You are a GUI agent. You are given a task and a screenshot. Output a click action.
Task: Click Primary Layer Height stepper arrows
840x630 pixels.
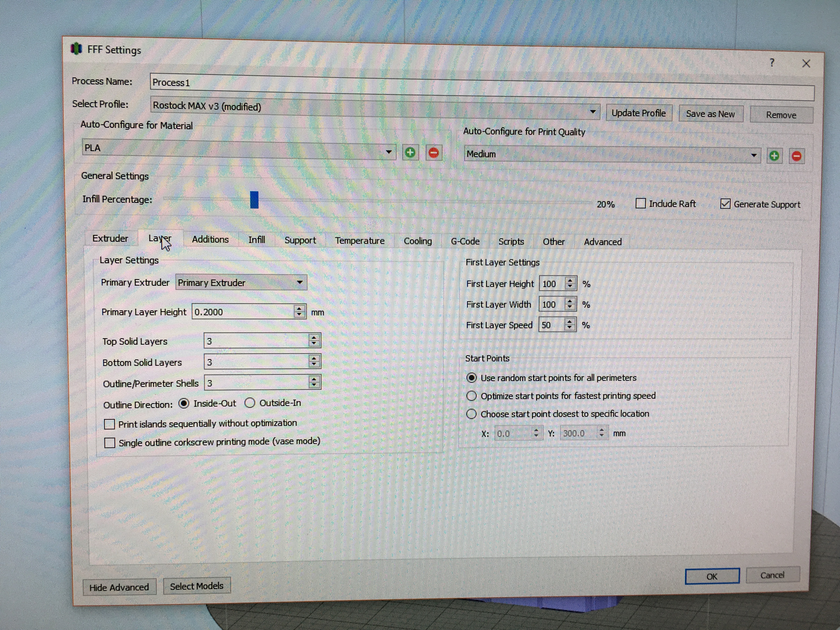click(x=299, y=312)
